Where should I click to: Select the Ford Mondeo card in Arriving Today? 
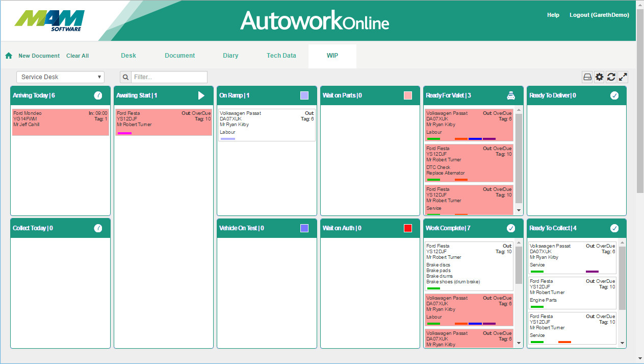60,122
